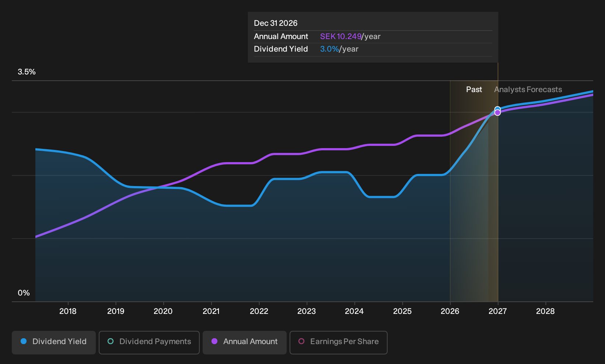This screenshot has width=605, height=364.
Task: Click the Dec 31 2026 tooltip date
Action: tap(276, 23)
